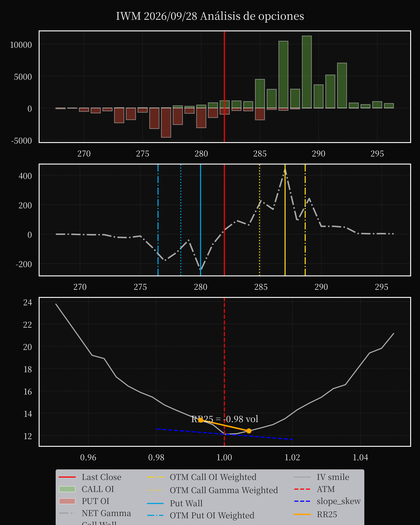Click the 5000 y-axis label
The width and height of the screenshot is (420, 525).
[x=23, y=77]
